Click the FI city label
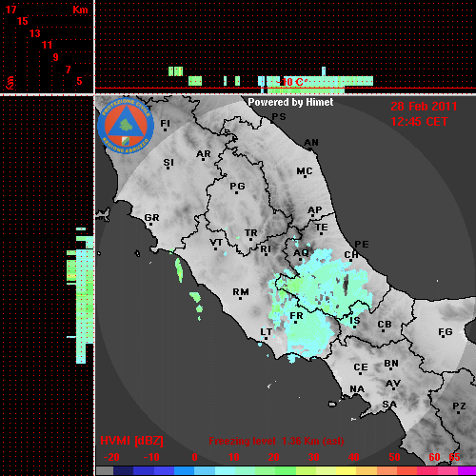This screenshot has width=476, height=476. tap(165, 123)
